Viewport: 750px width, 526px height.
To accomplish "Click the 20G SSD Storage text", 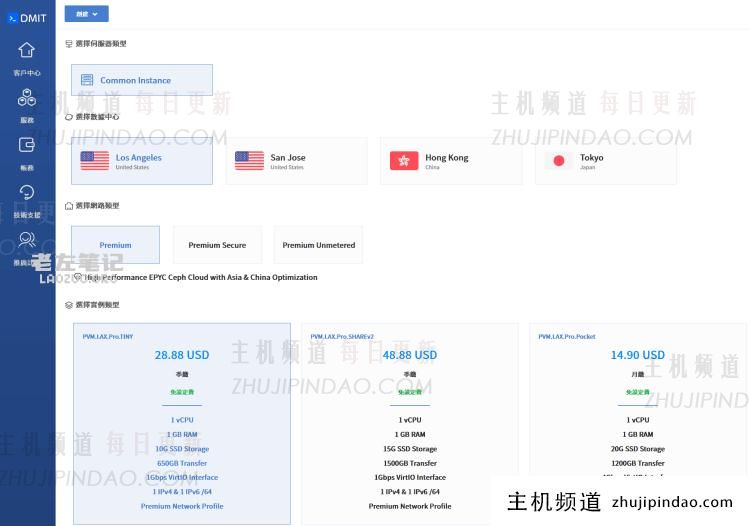I will (x=638, y=449).
